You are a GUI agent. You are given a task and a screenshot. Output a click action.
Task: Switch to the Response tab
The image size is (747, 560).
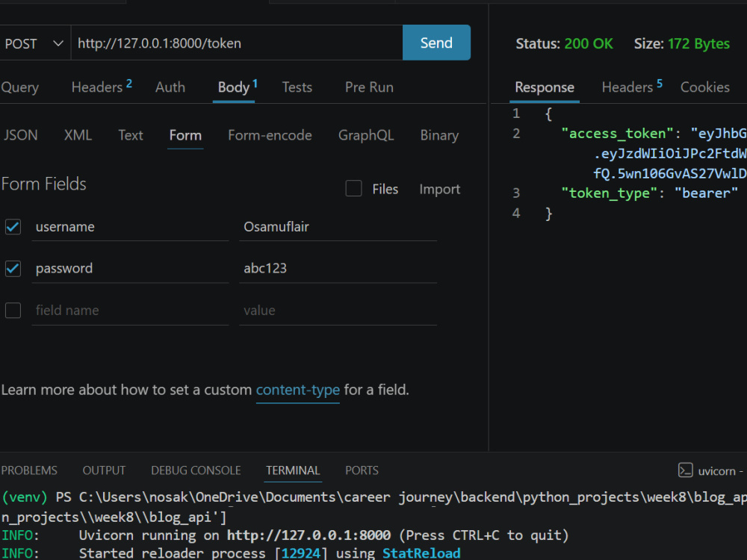point(545,87)
